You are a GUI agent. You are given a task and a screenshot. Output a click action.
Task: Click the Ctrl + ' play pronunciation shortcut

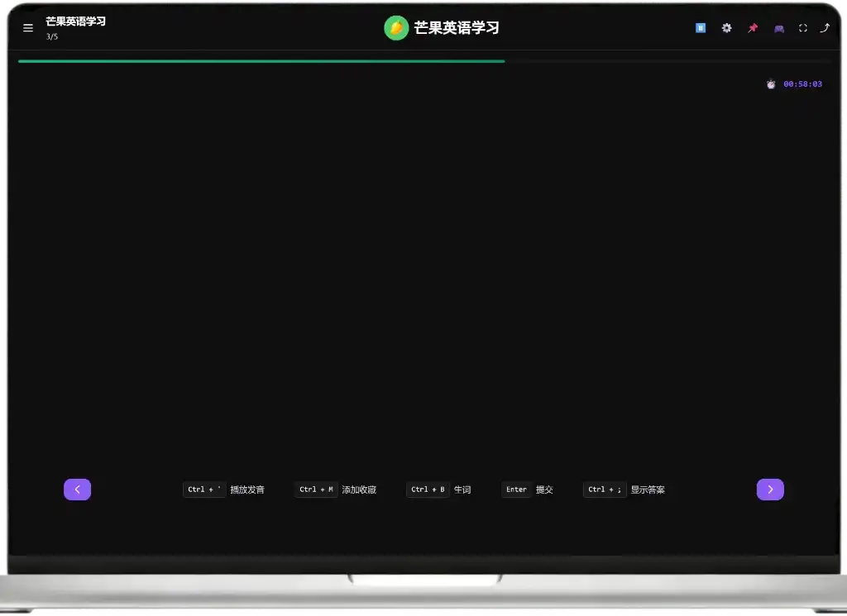204,489
